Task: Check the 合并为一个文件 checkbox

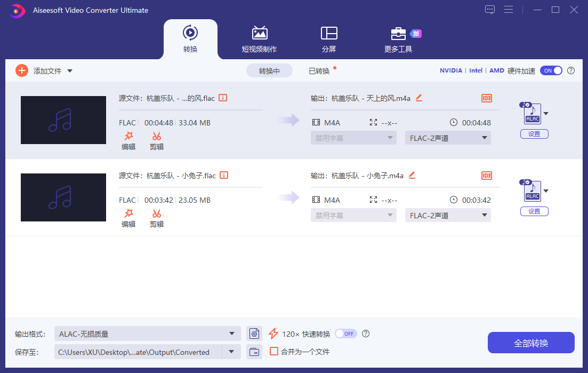Action: click(275, 352)
